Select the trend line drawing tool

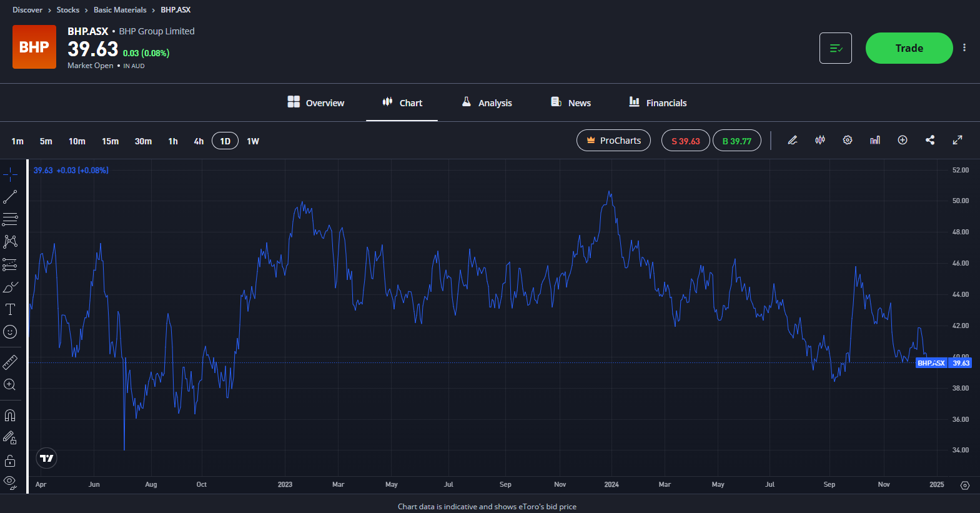coord(10,197)
